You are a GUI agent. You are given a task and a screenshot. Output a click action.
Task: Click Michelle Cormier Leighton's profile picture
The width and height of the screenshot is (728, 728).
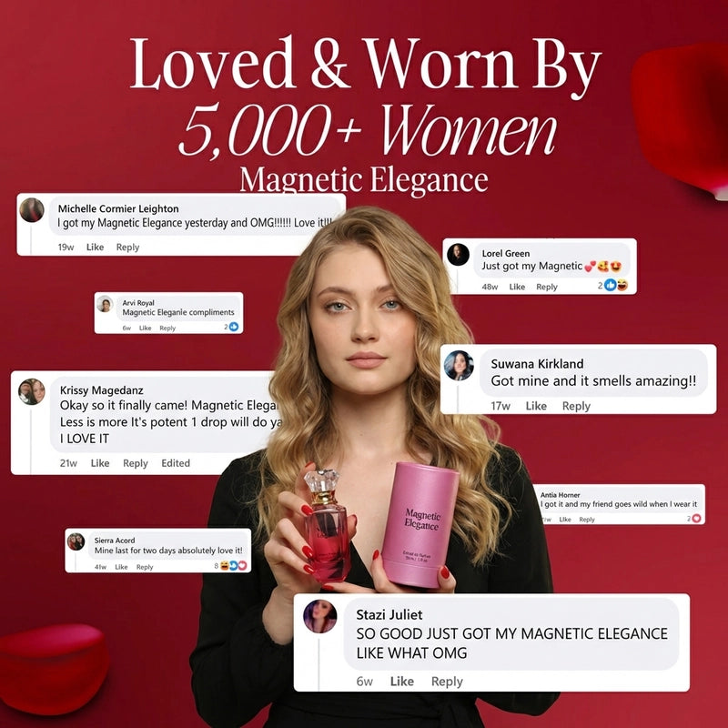(32, 210)
